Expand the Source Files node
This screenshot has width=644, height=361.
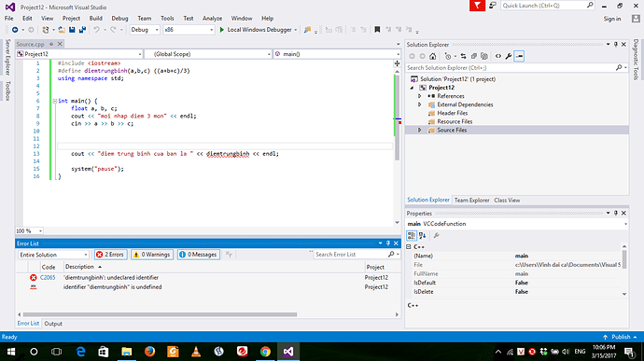419,131
